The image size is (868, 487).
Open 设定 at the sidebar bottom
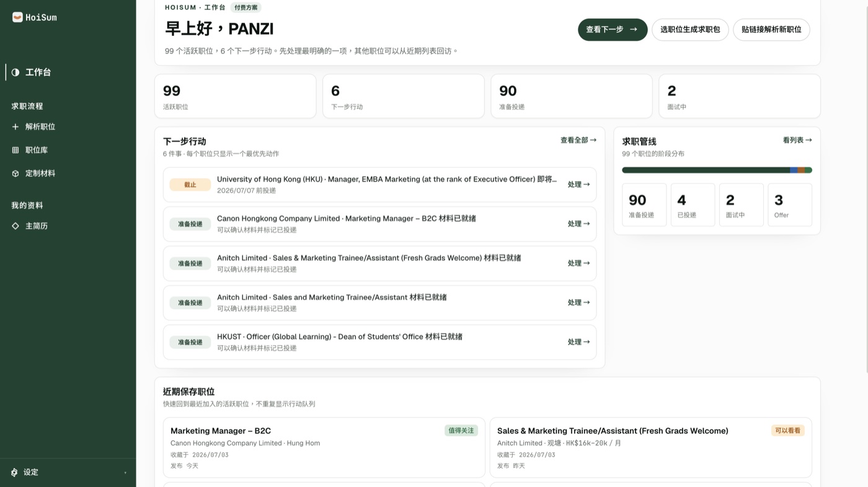(x=68, y=472)
